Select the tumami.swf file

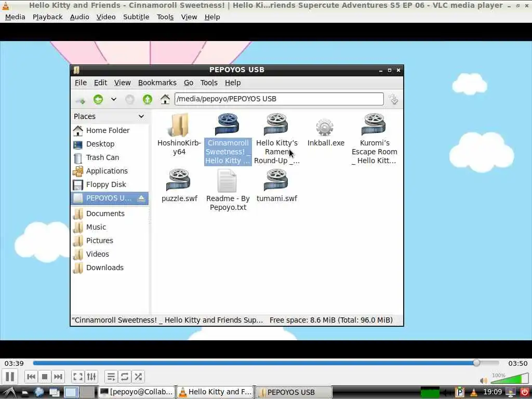point(277,186)
